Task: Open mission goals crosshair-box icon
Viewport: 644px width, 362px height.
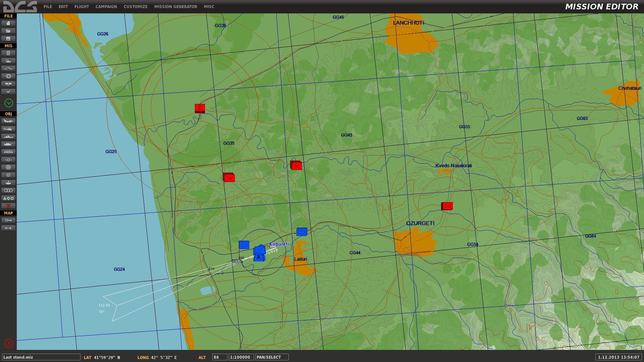Action: coord(8,76)
